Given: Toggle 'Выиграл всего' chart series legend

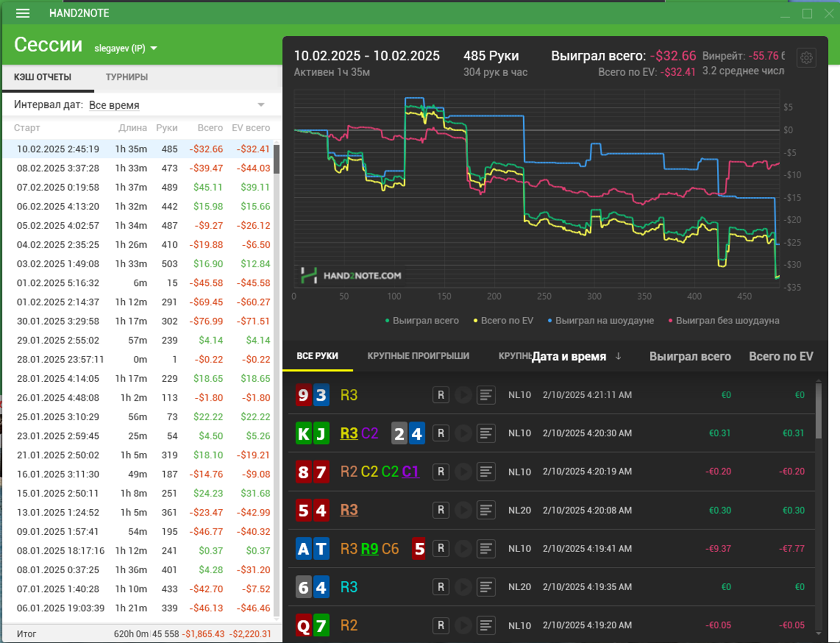Looking at the screenshot, I should 422,321.
